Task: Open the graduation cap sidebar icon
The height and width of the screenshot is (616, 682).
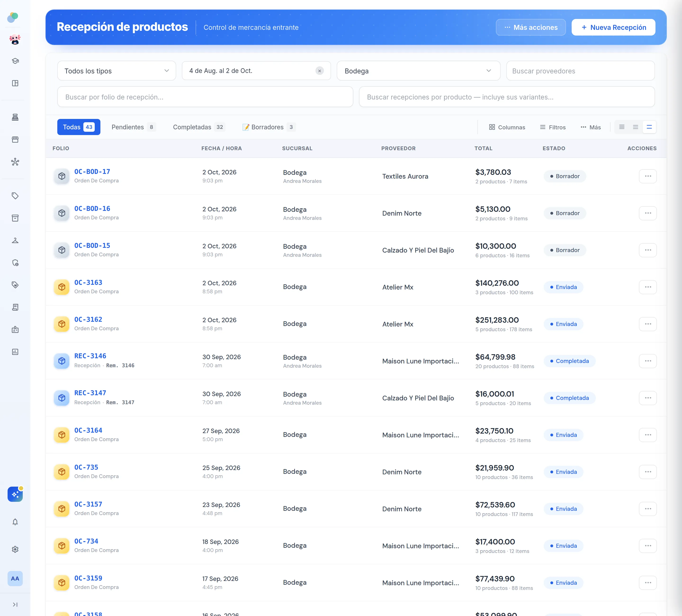Action: coord(15,61)
